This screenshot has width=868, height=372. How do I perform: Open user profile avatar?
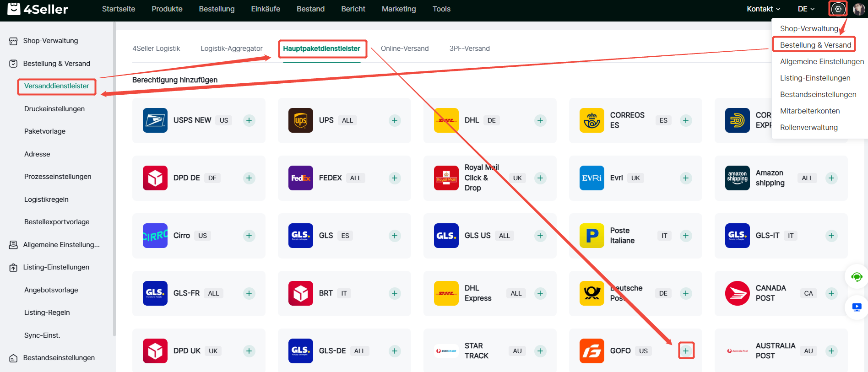[x=858, y=9]
